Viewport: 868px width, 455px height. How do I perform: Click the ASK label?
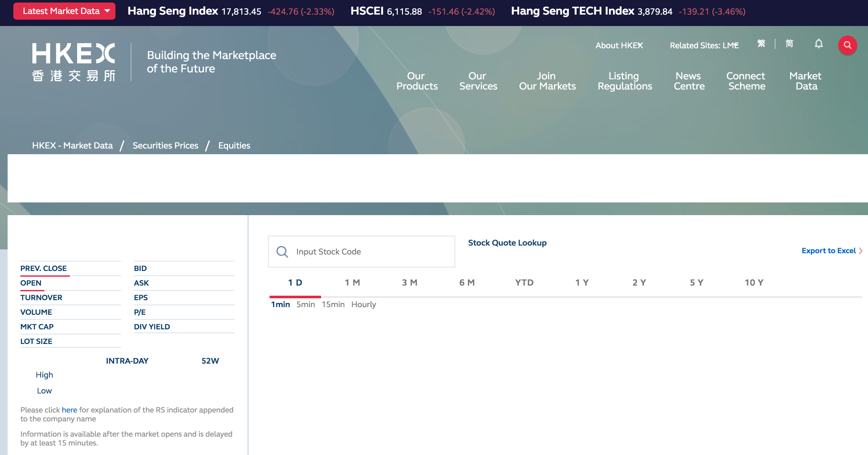[141, 283]
